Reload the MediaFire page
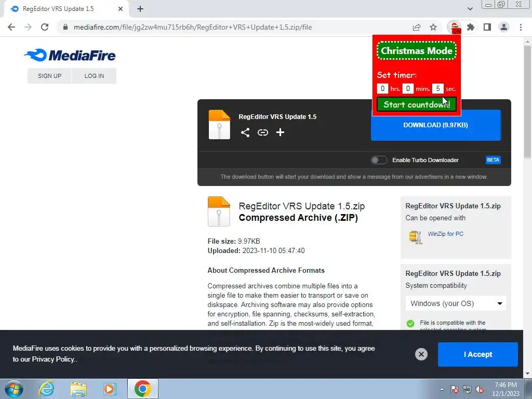The width and height of the screenshot is (532, 399). pos(45,27)
